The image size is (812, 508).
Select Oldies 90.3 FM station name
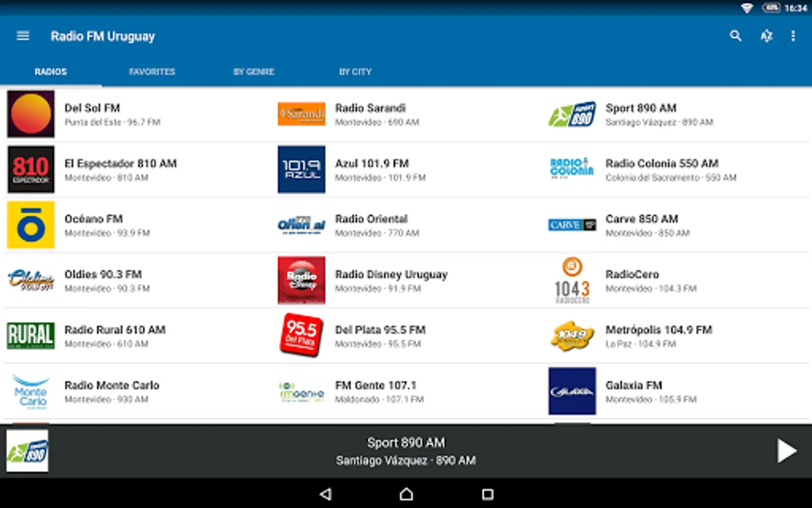click(x=103, y=274)
